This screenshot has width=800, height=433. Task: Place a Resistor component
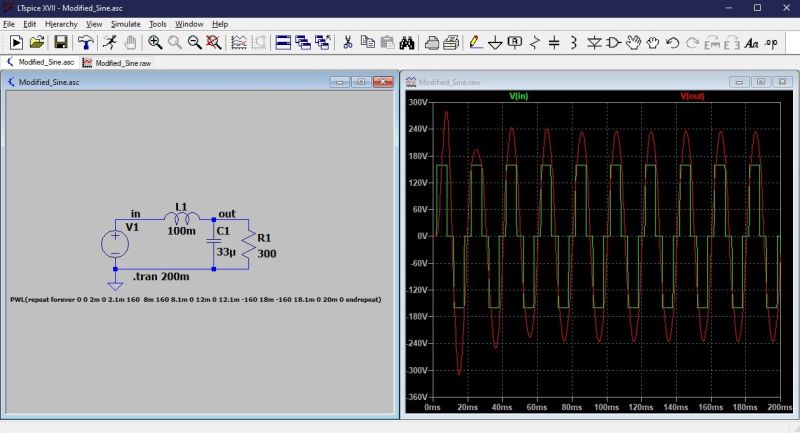(535, 43)
